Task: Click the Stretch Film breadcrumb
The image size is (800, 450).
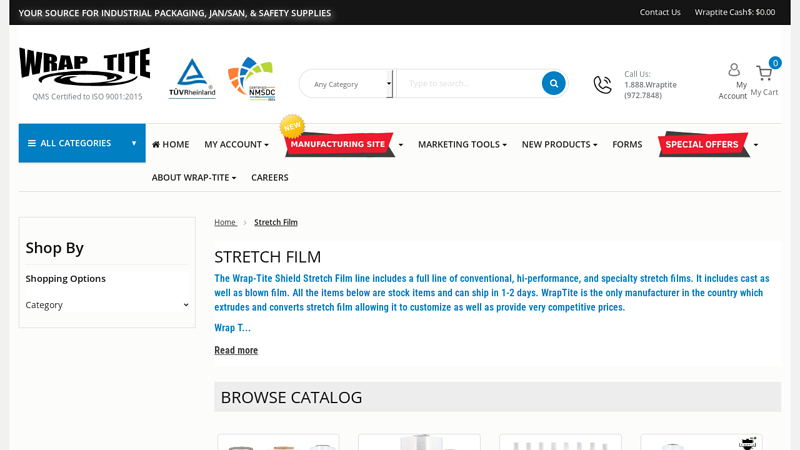Action: pyautogui.click(x=276, y=222)
